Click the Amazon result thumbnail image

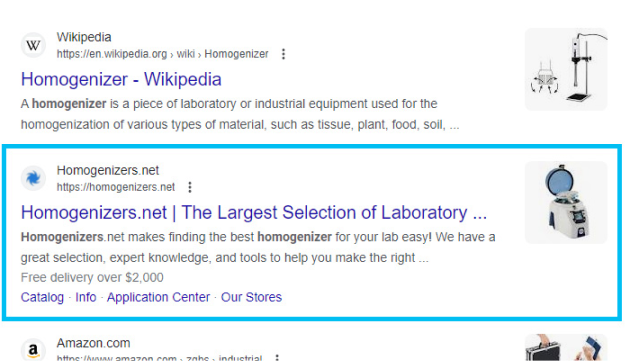click(566, 348)
